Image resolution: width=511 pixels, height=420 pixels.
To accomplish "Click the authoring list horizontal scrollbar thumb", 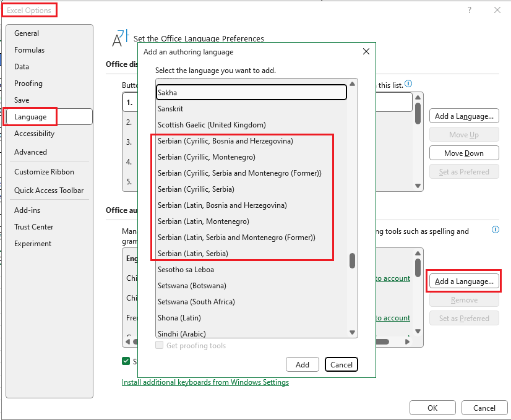I will tap(382, 341).
